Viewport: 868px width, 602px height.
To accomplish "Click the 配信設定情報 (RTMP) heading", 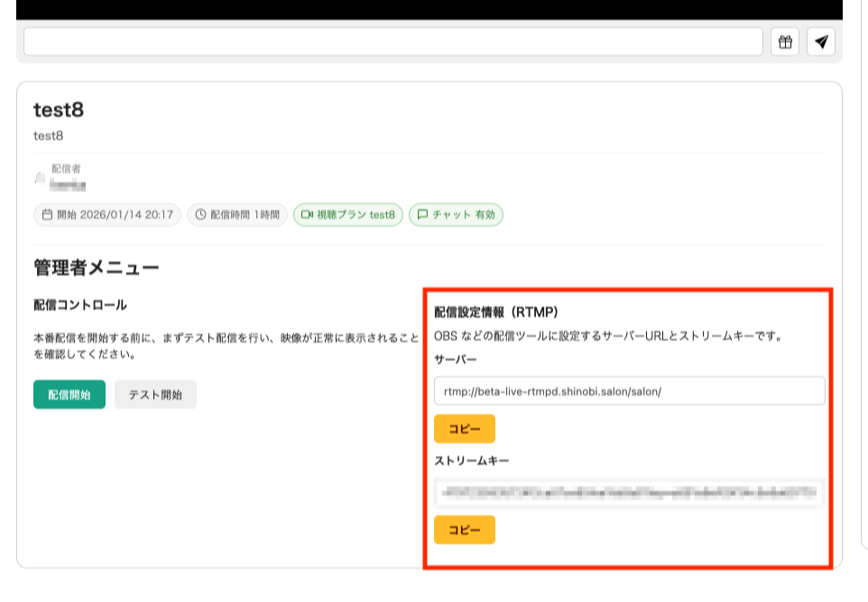I will 496,312.
